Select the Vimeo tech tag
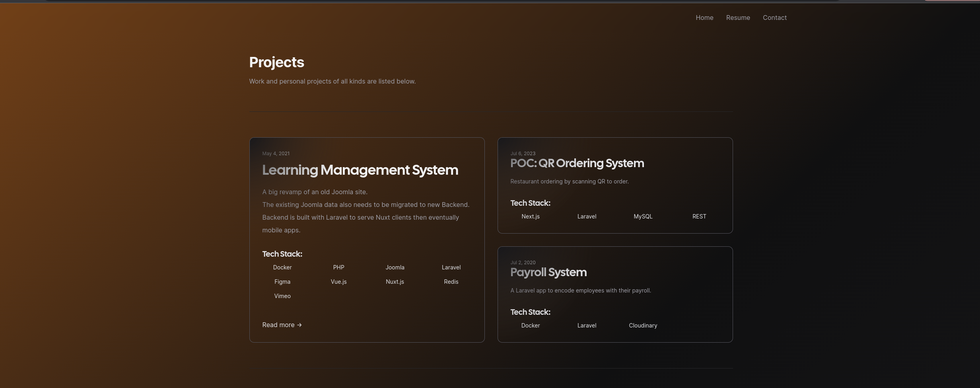Image resolution: width=980 pixels, height=388 pixels. point(282,296)
